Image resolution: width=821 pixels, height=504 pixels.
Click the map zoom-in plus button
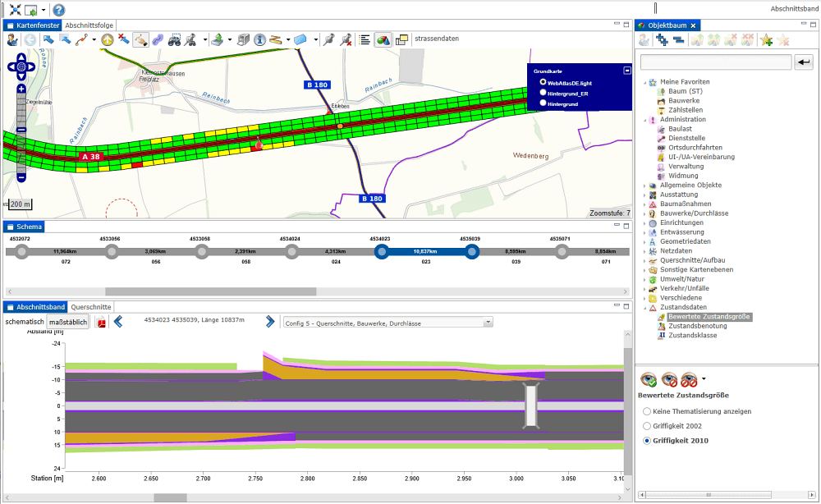pos(21,89)
